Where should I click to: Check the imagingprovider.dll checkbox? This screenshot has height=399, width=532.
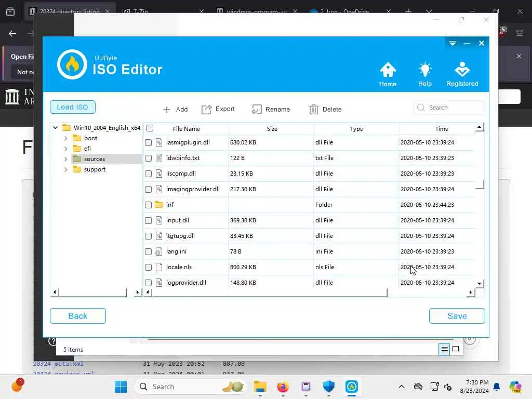pyautogui.click(x=148, y=189)
